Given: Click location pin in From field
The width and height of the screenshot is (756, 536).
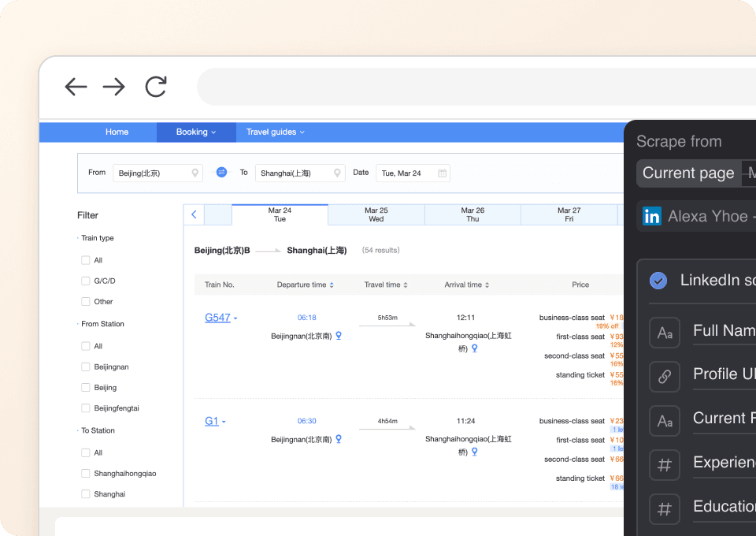Looking at the screenshot, I should (x=195, y=173).
